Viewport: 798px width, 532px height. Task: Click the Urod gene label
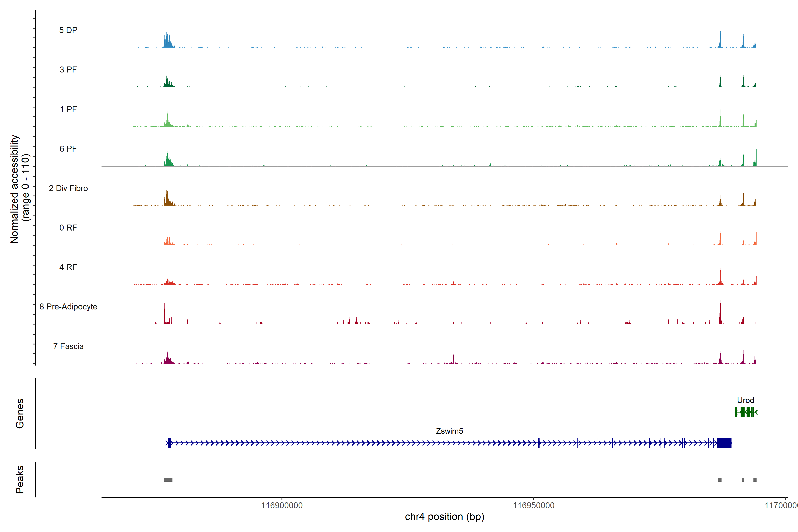tap(745, 400)
